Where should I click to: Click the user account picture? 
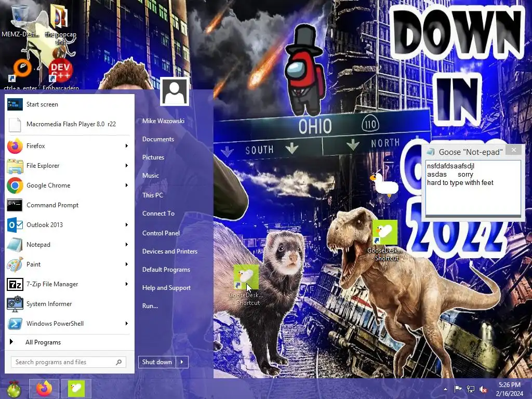175,91
